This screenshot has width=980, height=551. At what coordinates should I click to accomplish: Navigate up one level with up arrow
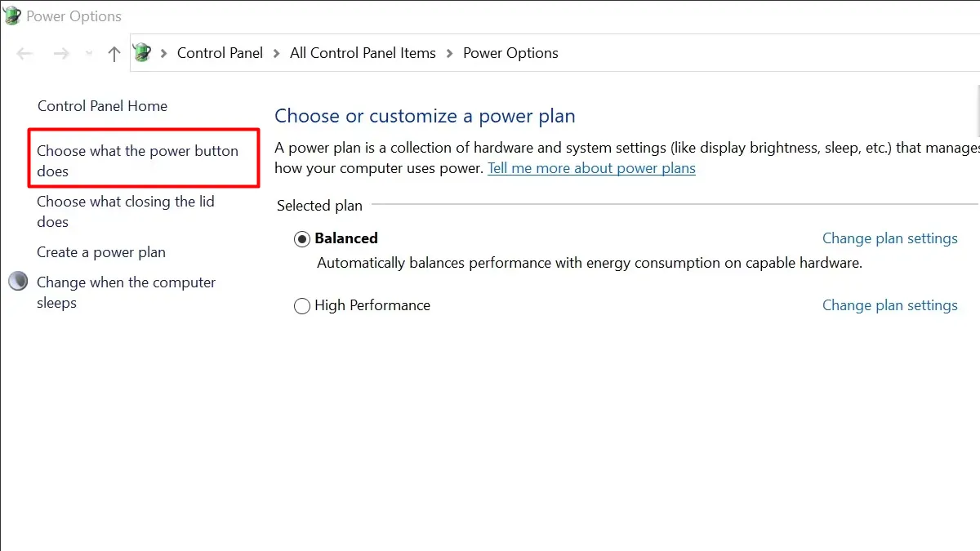click(x=114, y=54)
